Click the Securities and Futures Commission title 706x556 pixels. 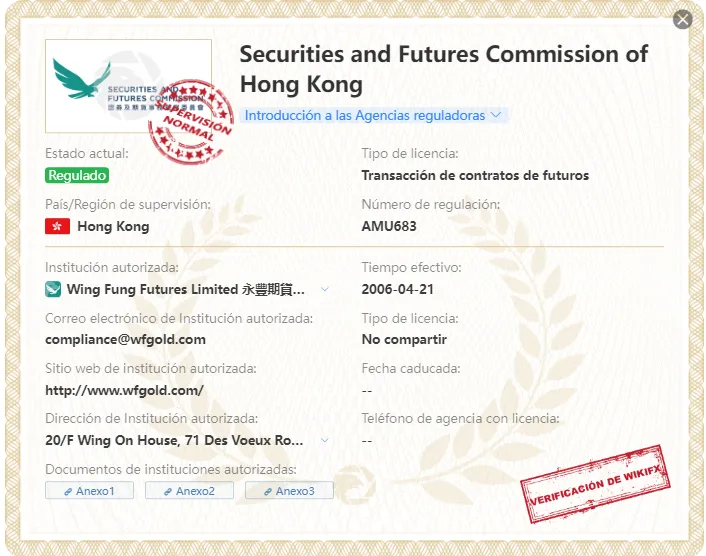tap(444, 69)
